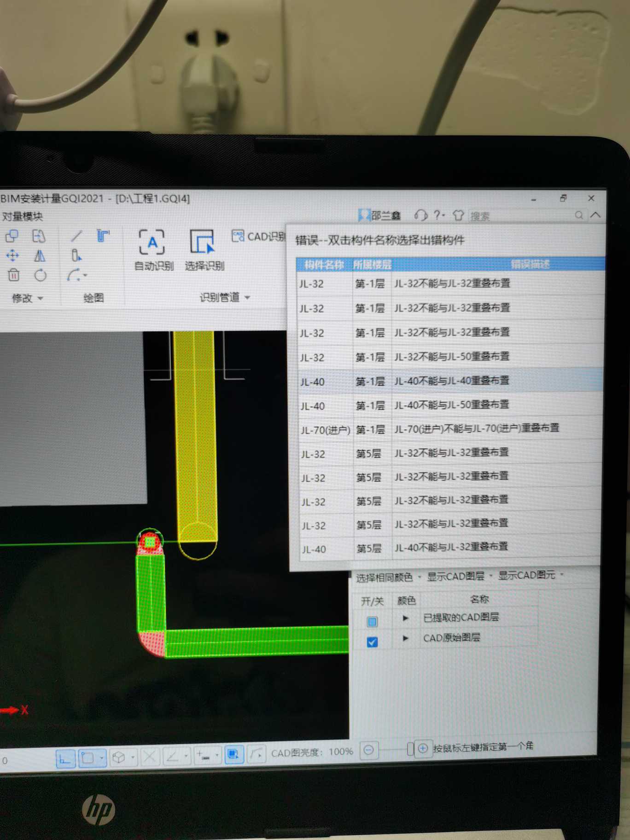This screenshot has width=630, height=840.
Task: Select the vertical pipe with cursor tool
Action: pyautogui.click(x=76, y=255)
